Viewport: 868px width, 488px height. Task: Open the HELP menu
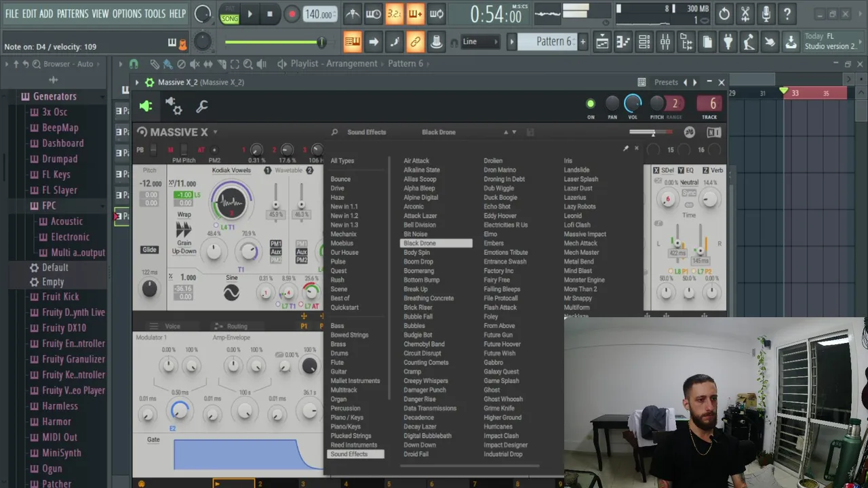pyautogui.click(x=178, y=14)
